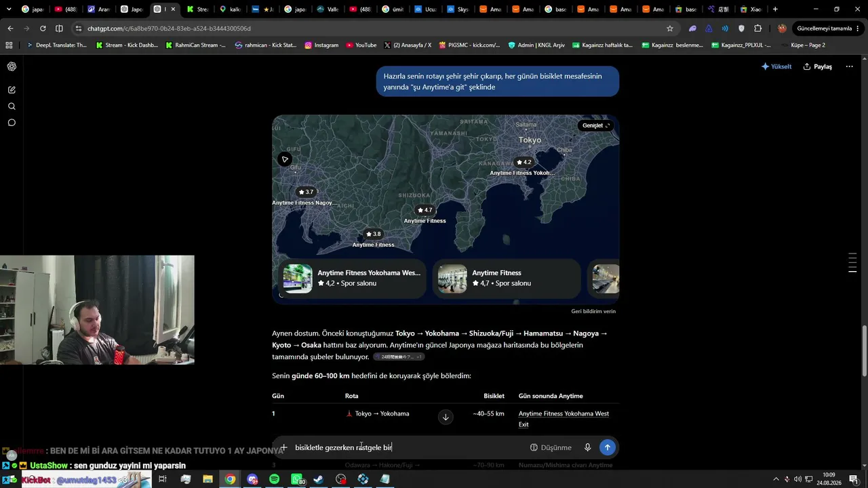Start a new chat via pencil icon
The height and width of the screenshot is (488, 868).
[12, 89]
